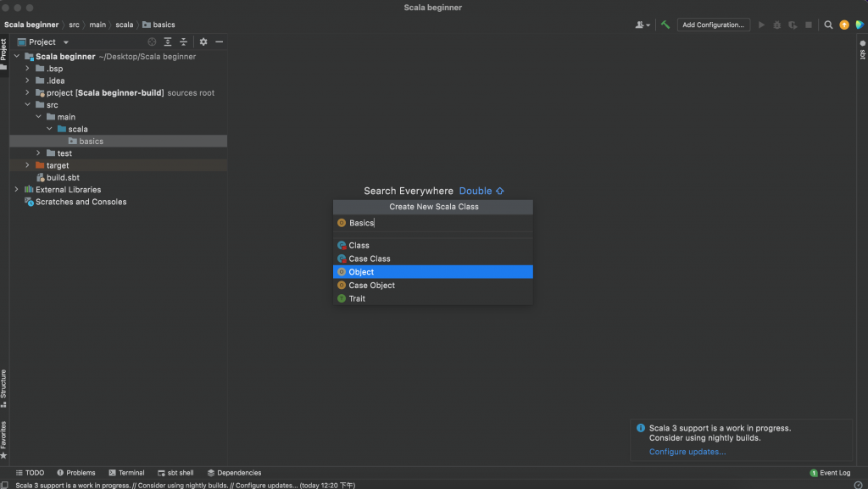Expand the .bsp folder
The width and height of the screenshot is (868, 489).
pos(27,68)
